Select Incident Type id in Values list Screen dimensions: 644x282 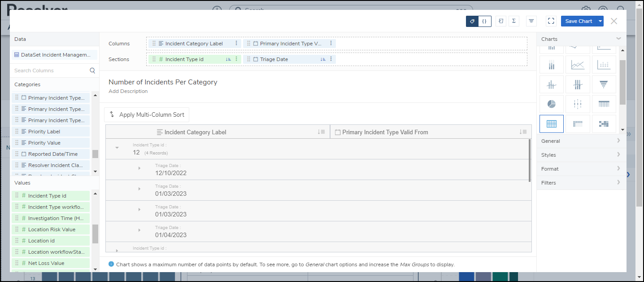coord(51,196)
